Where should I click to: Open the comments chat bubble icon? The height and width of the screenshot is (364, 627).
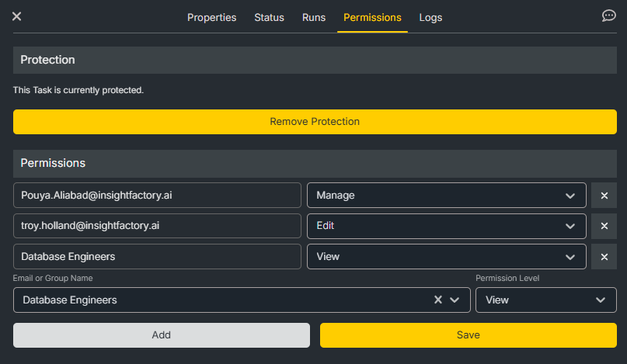[608, 16]
